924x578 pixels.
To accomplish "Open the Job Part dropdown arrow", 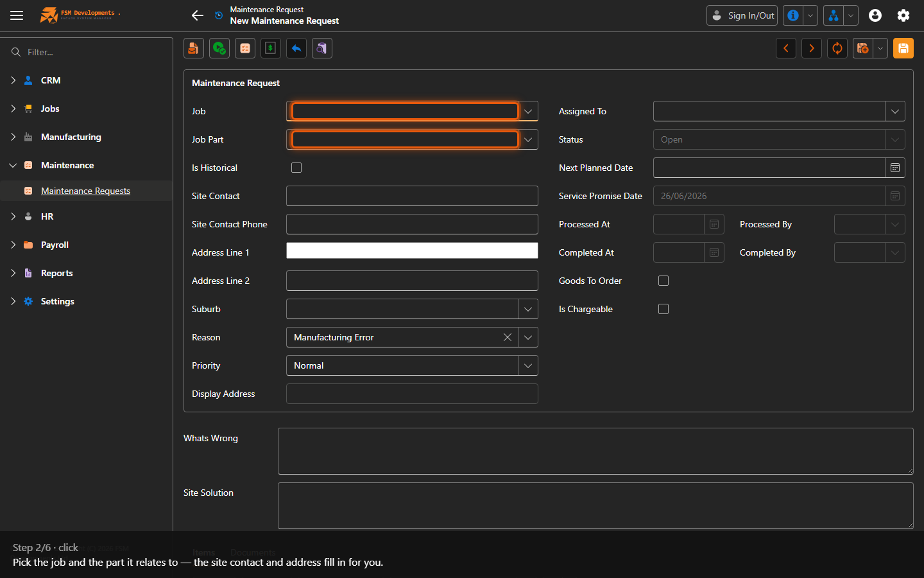I will click(x=528, y=139).
